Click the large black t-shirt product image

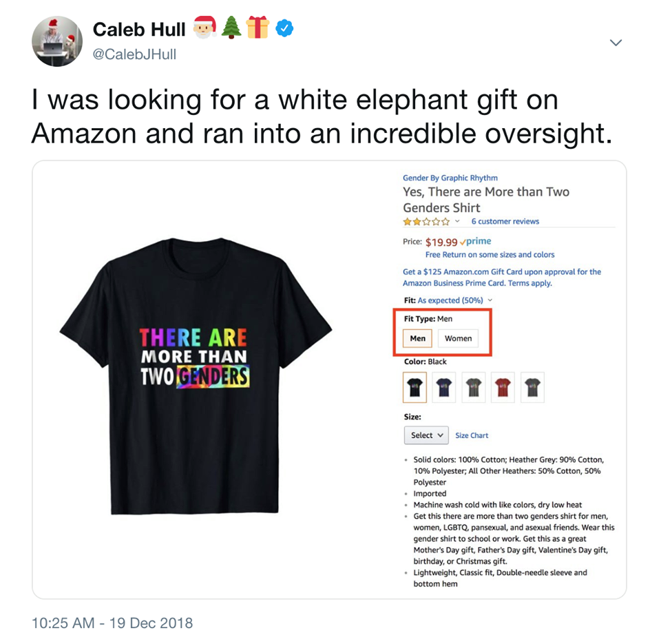(196, 376)
